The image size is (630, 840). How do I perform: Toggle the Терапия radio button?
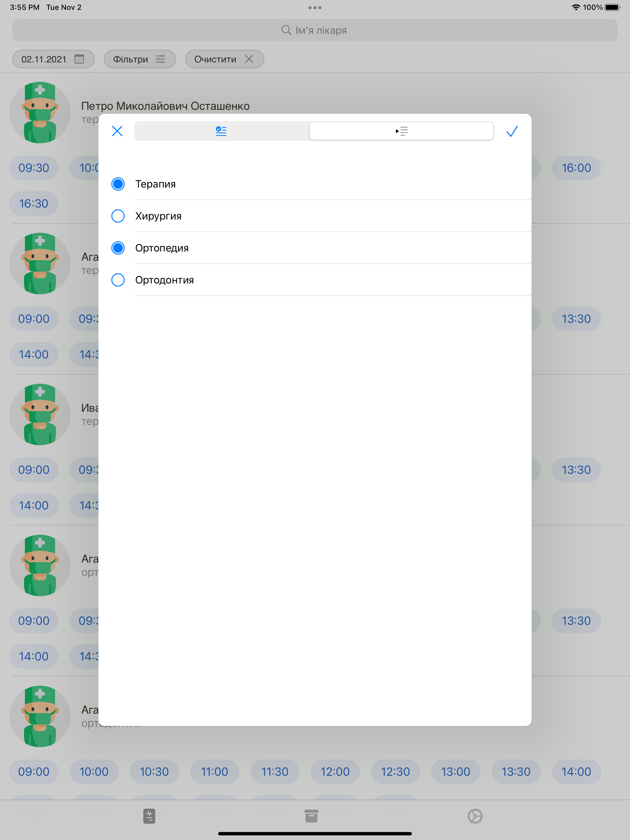click(118, 184)
